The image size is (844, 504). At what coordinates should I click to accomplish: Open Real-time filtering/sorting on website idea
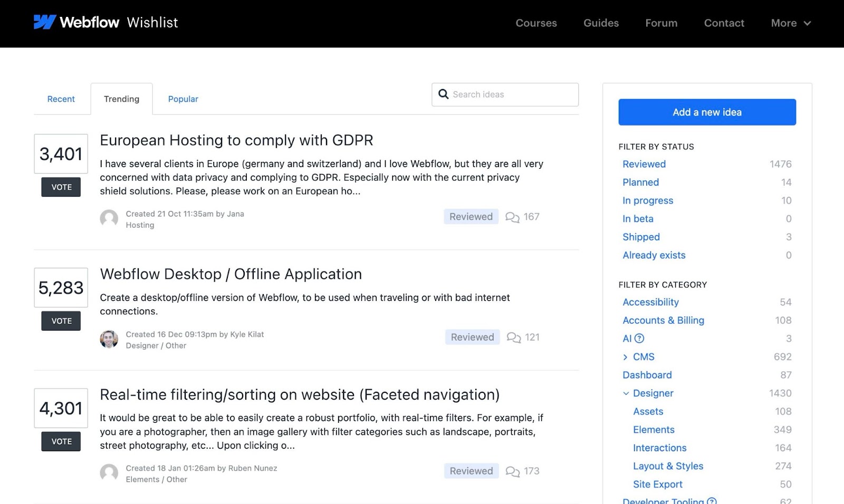pos(300,395)
